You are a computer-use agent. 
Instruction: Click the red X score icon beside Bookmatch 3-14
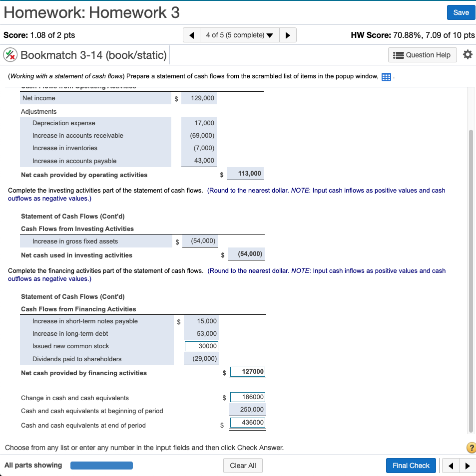pyautogui.click(x=11, y=55)
